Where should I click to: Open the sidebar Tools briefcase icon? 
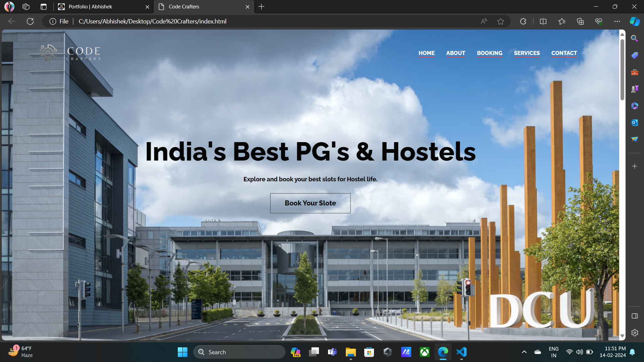[x=634, y=72]
